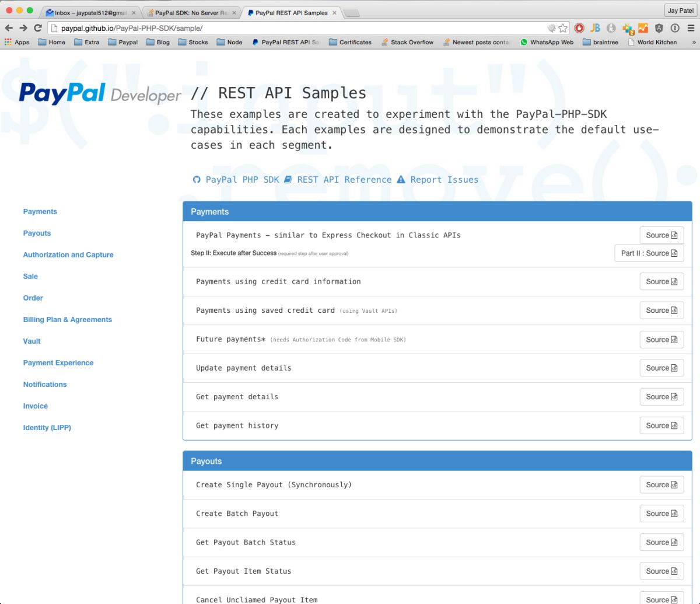This screenshot has width=700, height=604.
Task: Show hidden bookmarks with the double chevron
Action: 694,42
